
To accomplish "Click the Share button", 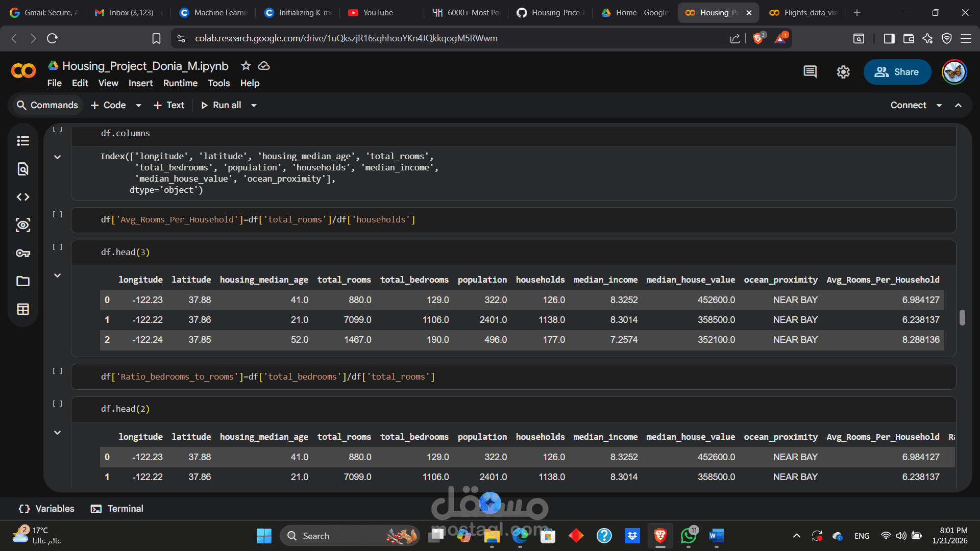I will click(x=897, y=72).
